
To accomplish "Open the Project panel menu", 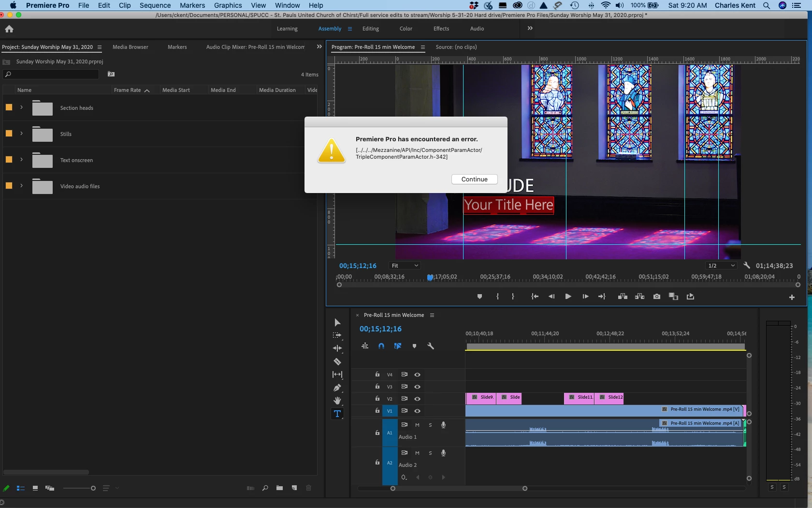I will tap(100, 47).
